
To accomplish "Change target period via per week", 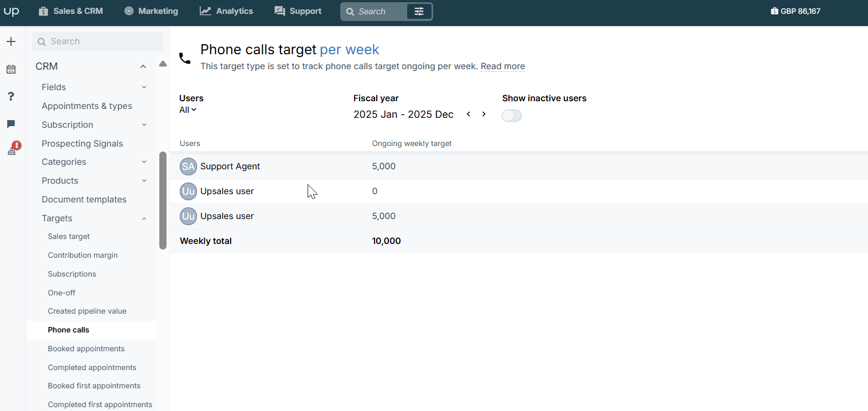I will point(350,50).
